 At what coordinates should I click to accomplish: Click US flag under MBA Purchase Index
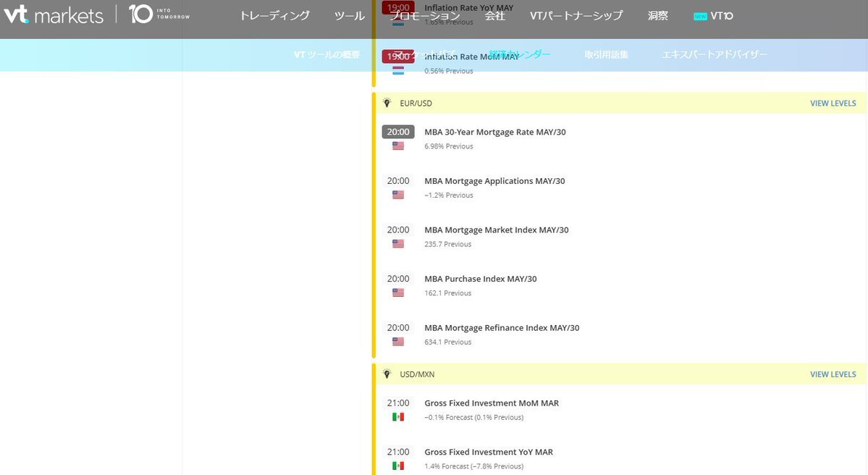[398, 293]
